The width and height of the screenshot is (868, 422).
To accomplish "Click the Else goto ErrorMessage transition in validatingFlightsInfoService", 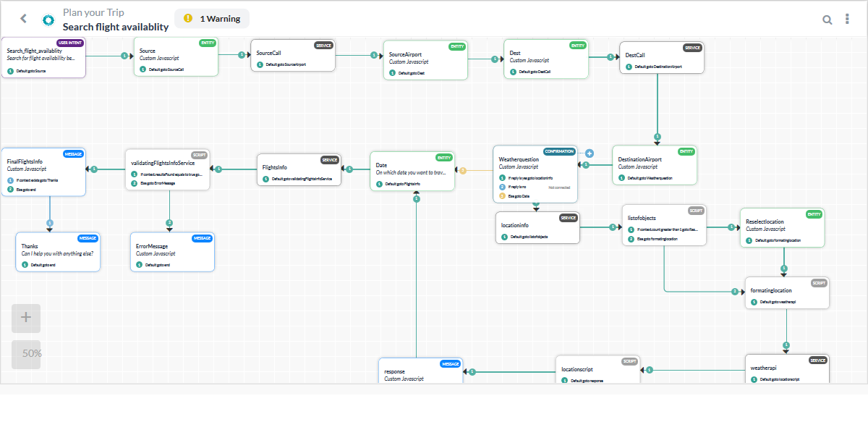I will pos(159,182).
